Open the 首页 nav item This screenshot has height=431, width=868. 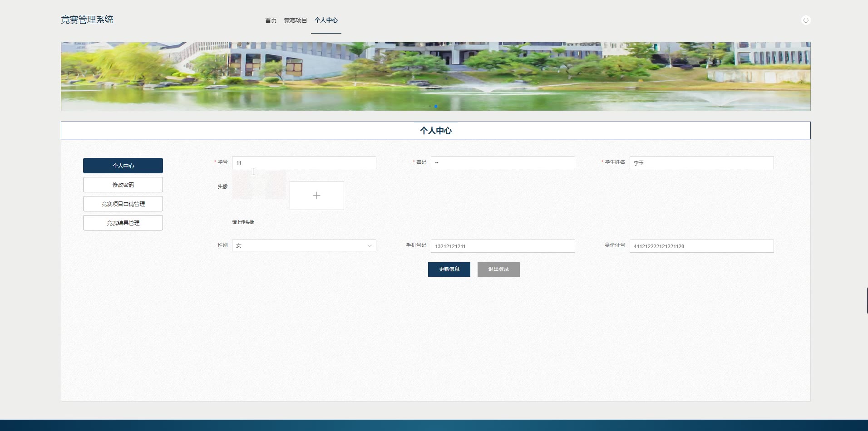point(271,20)
